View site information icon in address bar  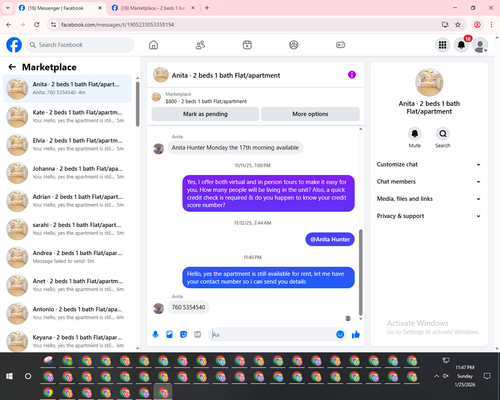click(x=53, y=24)
